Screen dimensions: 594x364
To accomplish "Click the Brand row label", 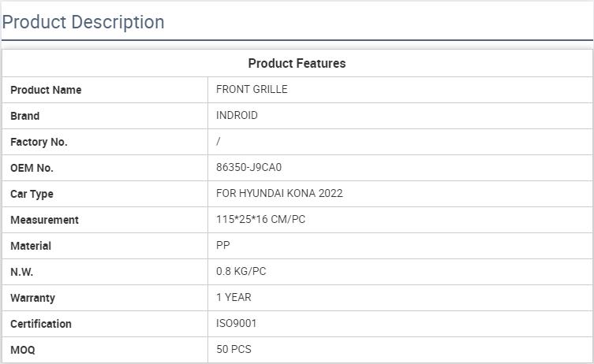I will (24, 116).
